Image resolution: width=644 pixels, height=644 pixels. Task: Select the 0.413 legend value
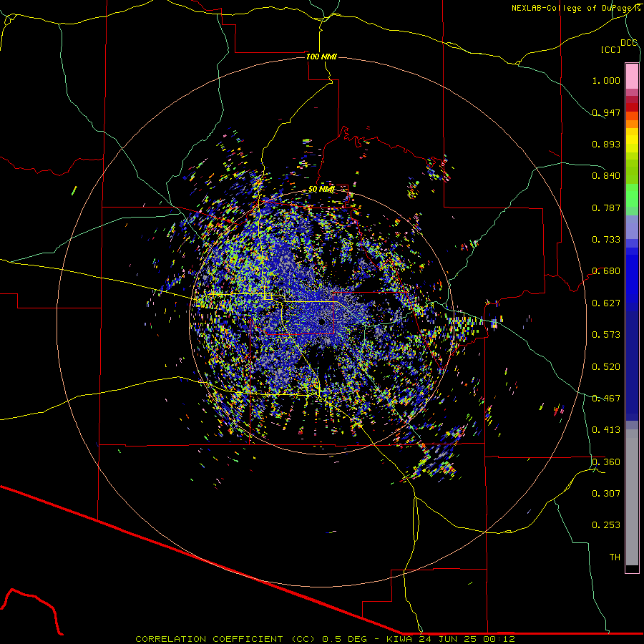[606, 430]
